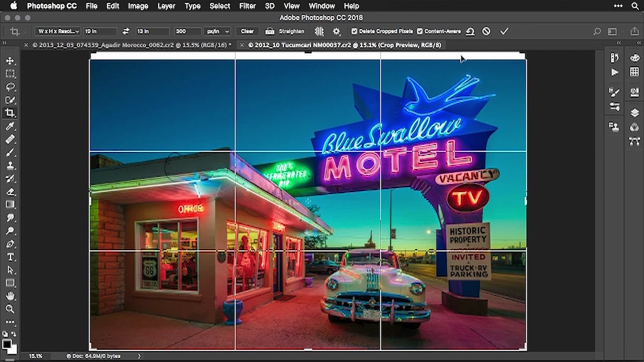Open the History panel icon
644x362 pixels.
[614, 58]
